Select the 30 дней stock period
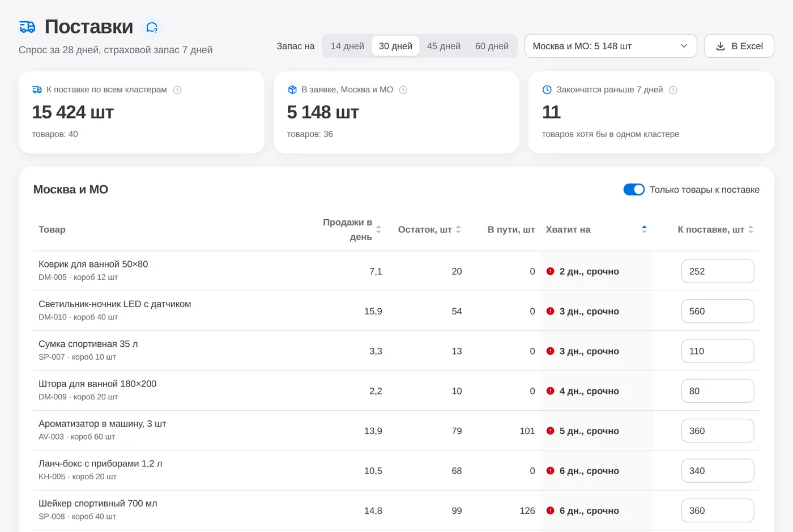Viewport: 793px width, 532px height. [x=395, y=46]
